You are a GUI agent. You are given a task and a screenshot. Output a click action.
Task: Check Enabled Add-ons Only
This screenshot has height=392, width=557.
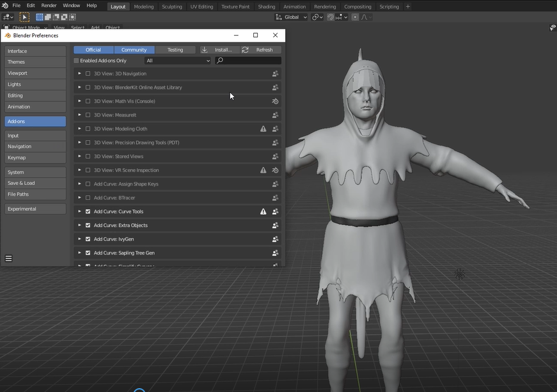75,60
